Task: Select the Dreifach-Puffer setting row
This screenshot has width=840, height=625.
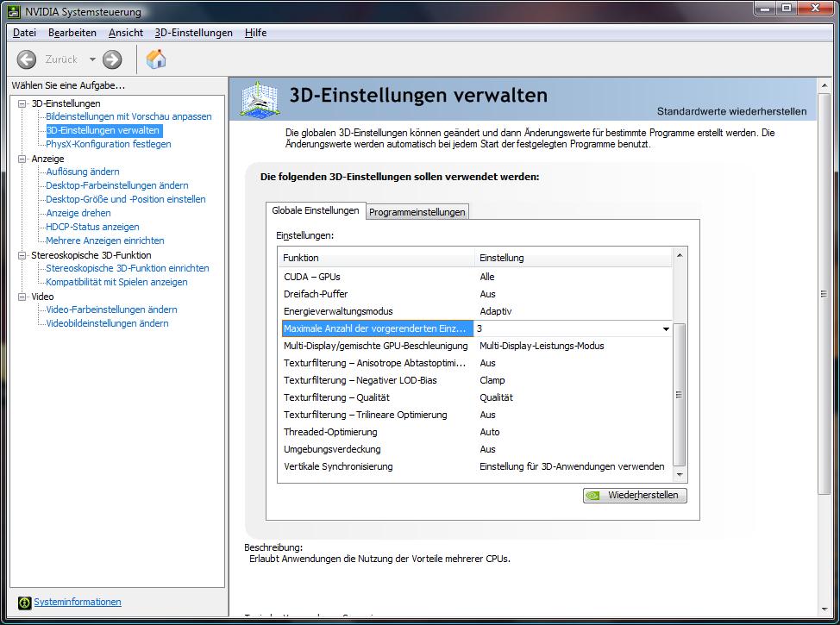Action: [477, 294]
